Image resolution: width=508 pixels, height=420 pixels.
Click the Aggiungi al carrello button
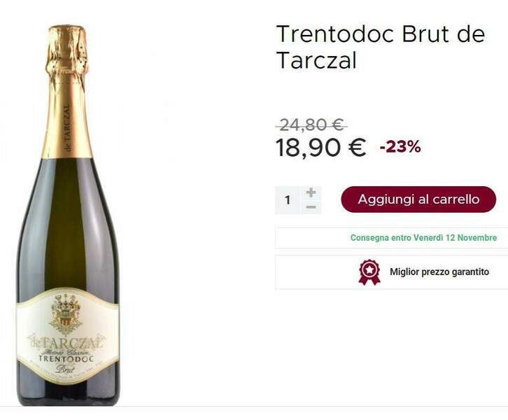click(x=418, y=199)
